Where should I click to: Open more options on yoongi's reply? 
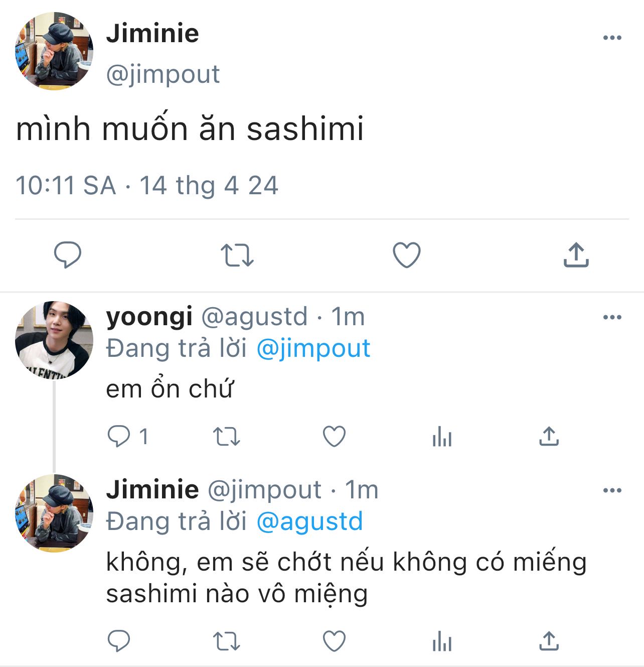point(612,317)
